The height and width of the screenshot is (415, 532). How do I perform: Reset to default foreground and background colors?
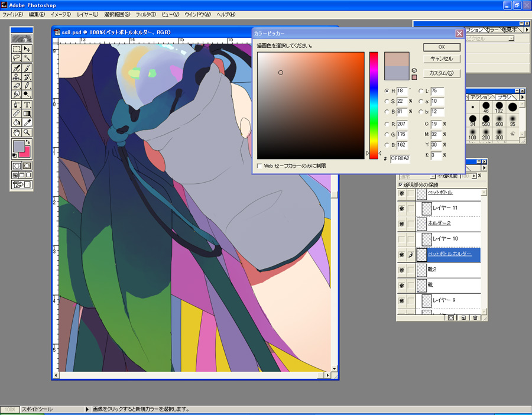pos(14,155)
